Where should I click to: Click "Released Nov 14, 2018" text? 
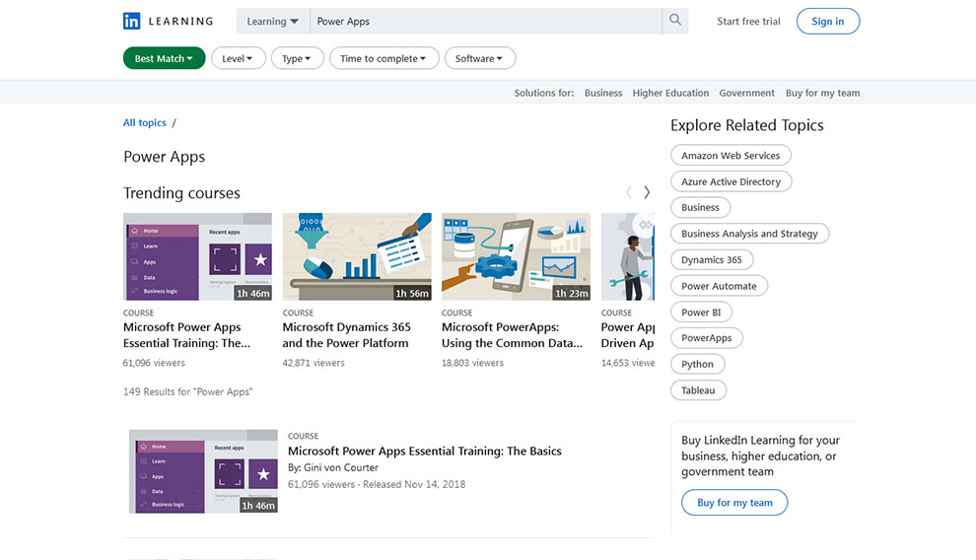(414, 484)
